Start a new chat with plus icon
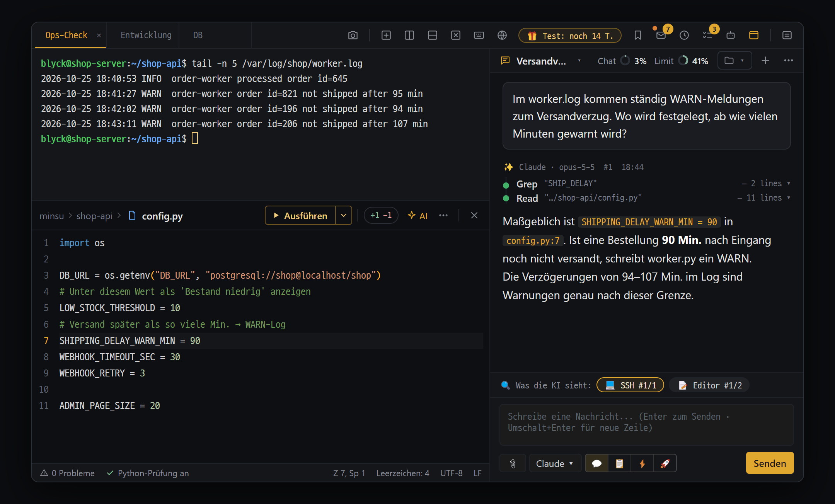 (765, 61)
